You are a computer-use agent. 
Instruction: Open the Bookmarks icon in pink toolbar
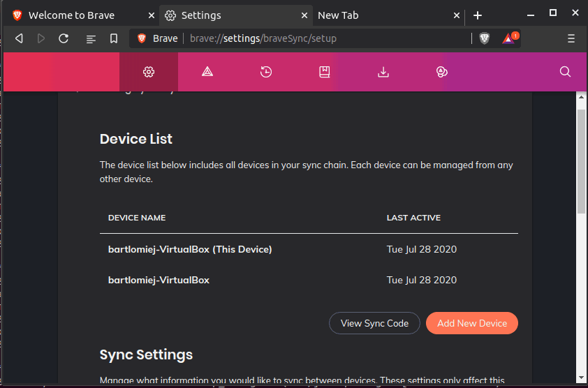325,72
